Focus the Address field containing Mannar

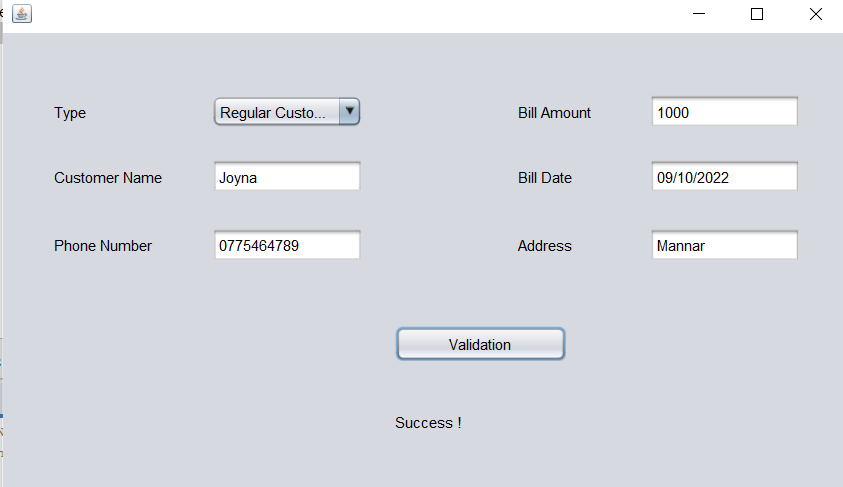click(725, 245)
